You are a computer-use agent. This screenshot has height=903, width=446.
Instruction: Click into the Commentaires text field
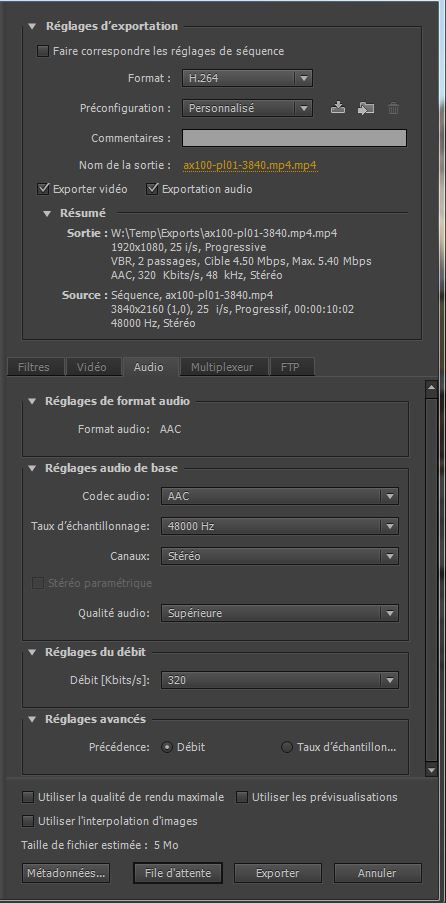294,138
